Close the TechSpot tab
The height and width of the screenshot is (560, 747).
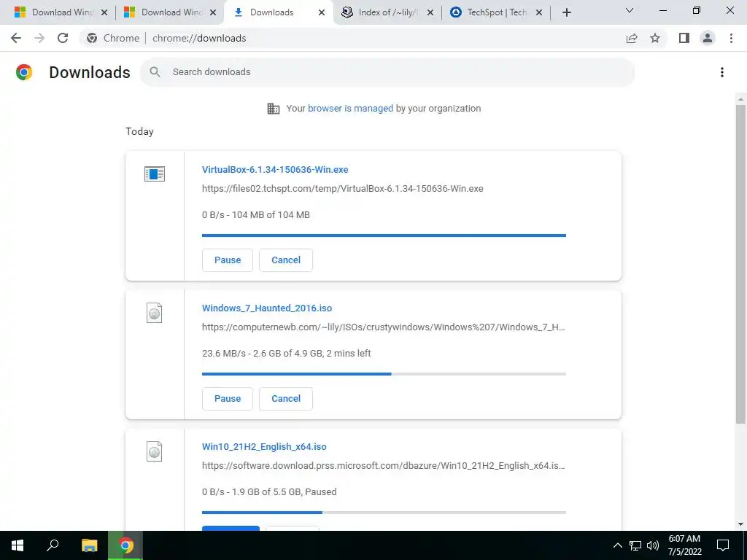(539, 13)
